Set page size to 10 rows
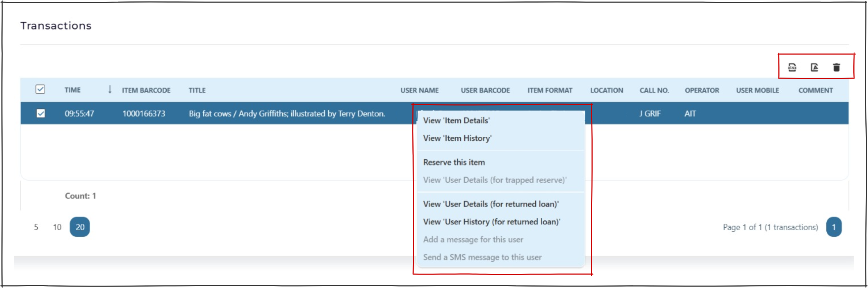This screenshot has height=288, width=868. point(57,227)
